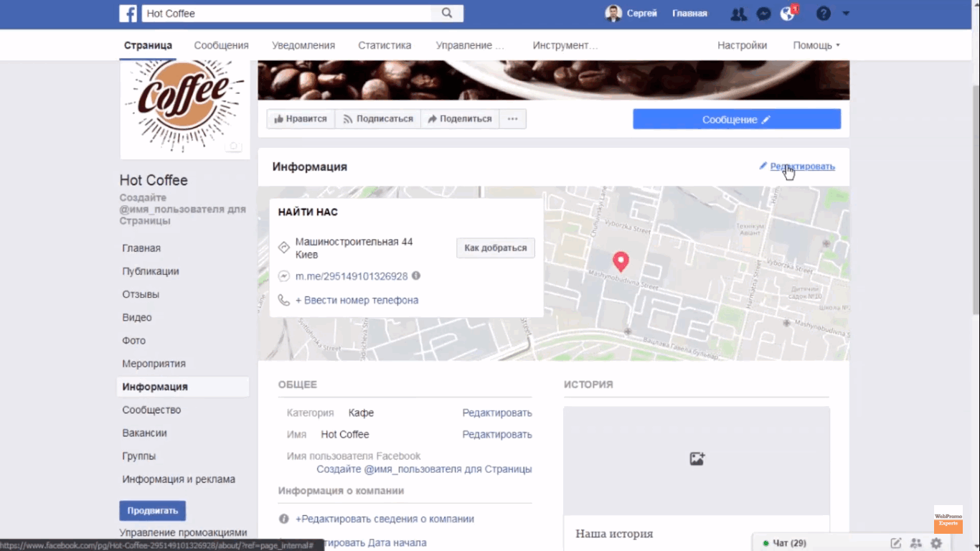Click the address location icon
This screenshot has height=551, width=980.
284,248
